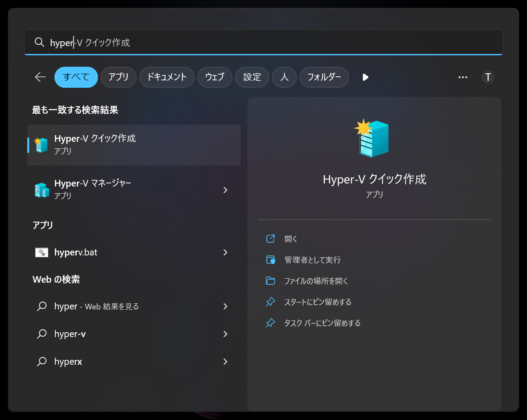The image size is (527, 420).
Task: Click the hyperv.bat file icon
Action: point(41,252)
